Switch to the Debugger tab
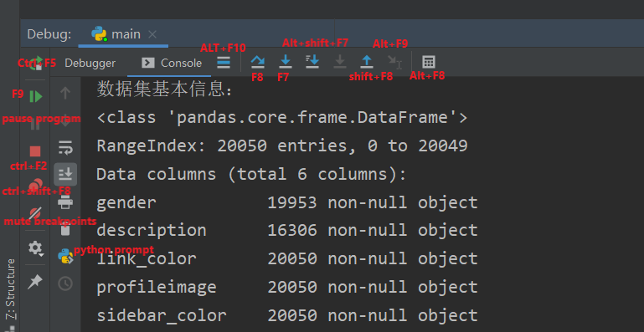 [90, 64]
